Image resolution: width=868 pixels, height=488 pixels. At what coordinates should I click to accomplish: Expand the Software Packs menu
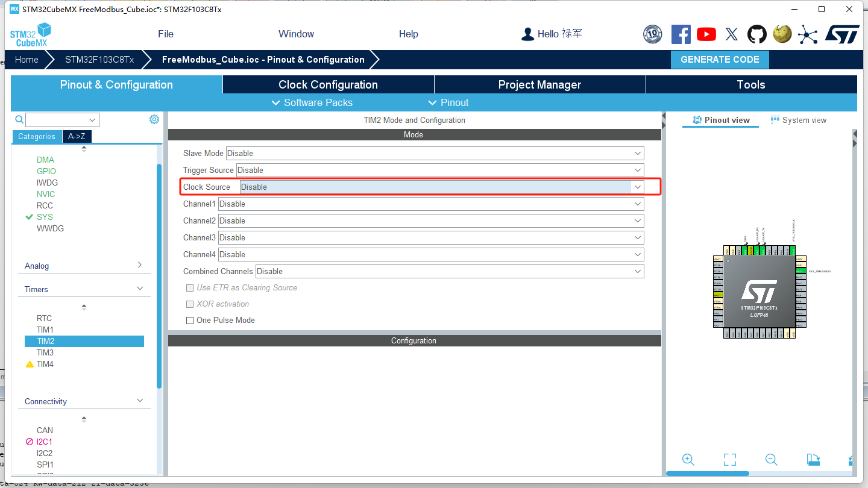(x=312, y=102)
